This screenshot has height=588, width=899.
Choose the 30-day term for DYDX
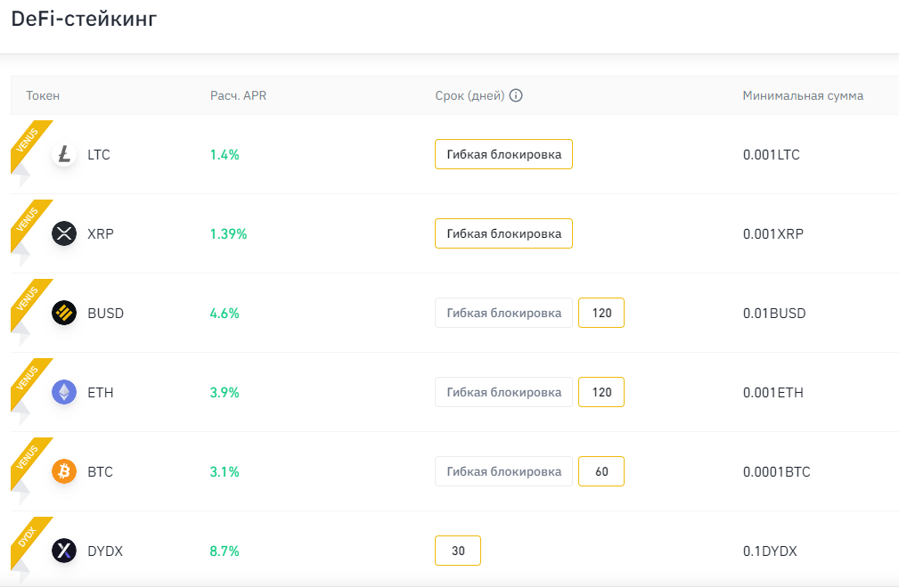click(x=457, y=551)
